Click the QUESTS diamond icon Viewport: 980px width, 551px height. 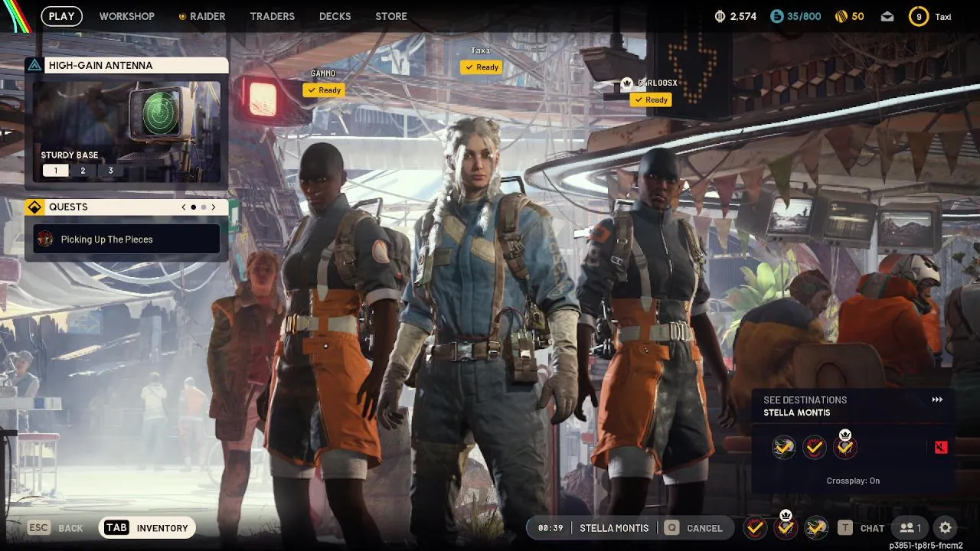(x=34, y=207)
